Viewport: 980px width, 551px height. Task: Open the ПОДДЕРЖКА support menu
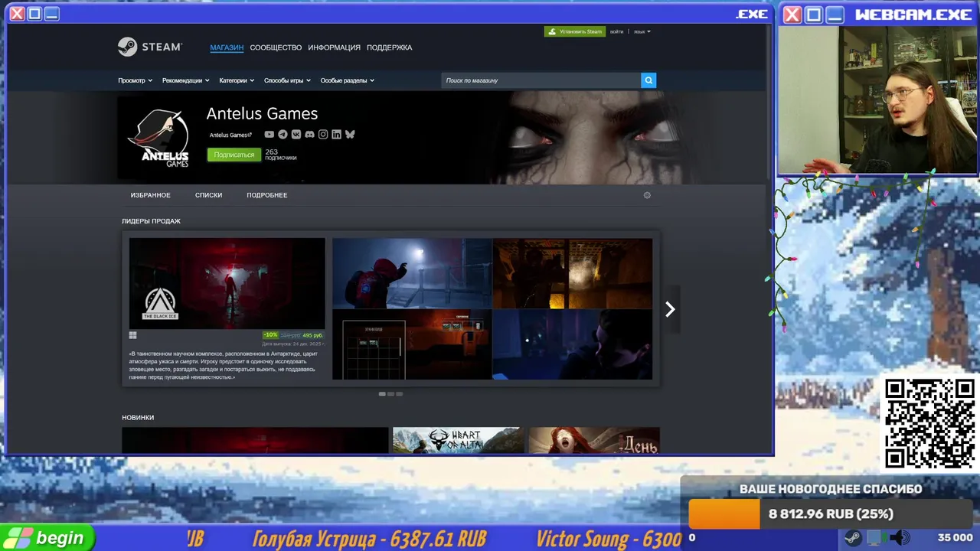(x=389, y=47)
